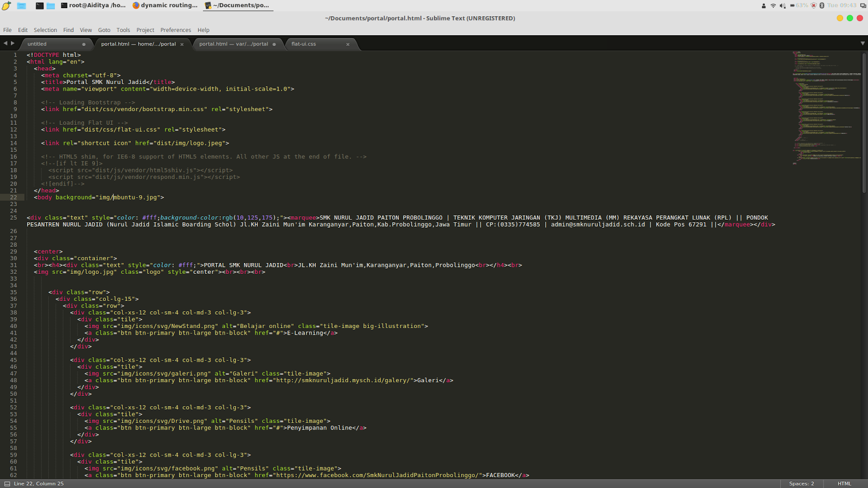The width and height of the screenshot is (868, 488).
Task: Click the muted volume icon in system tray
Action: (782, 6)
